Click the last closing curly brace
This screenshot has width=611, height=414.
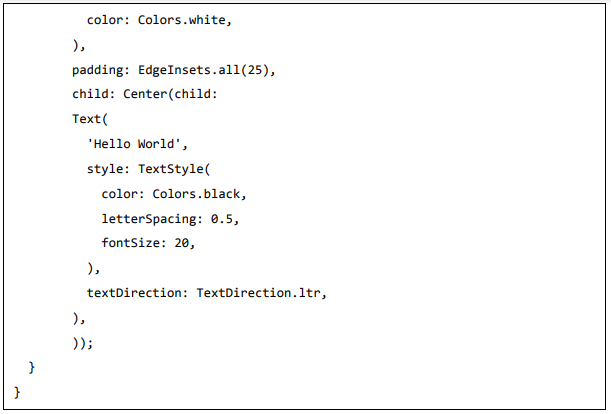tap(17, 391)
